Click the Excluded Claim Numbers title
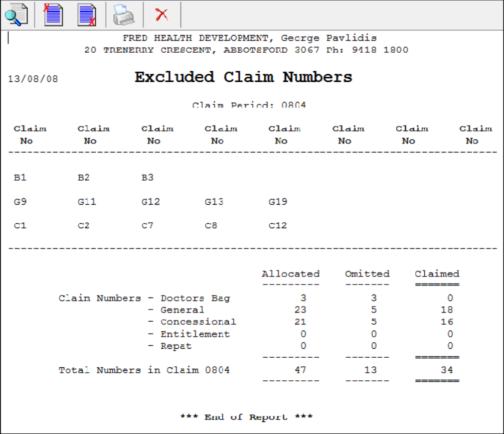The image size is (504, 434). pos(243,77)
